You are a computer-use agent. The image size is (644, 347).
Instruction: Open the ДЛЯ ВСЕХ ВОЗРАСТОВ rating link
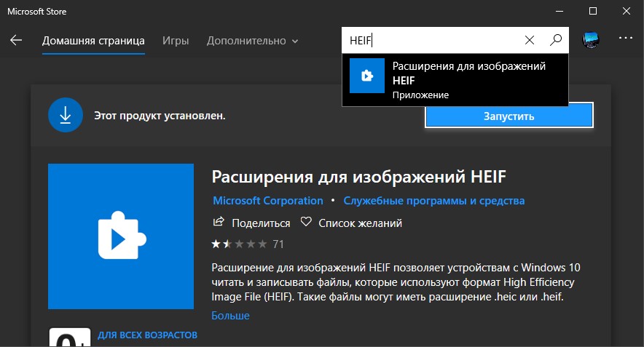tap(147, 335)
